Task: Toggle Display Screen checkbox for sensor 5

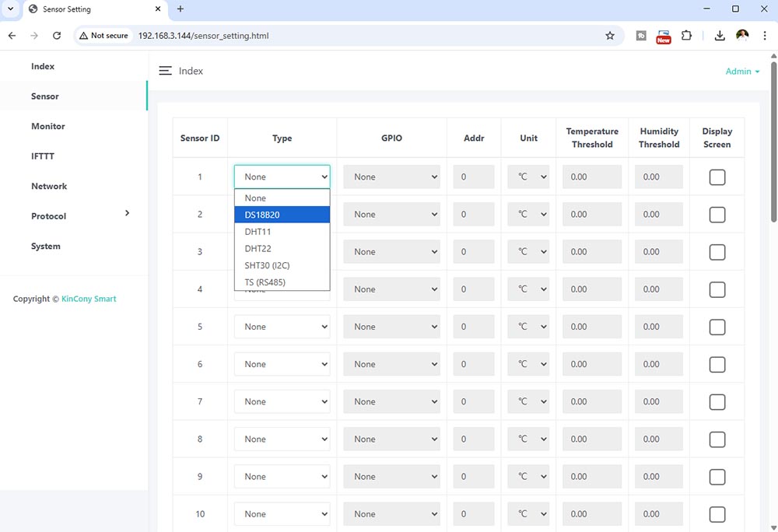Action: [x=717, y=327]
